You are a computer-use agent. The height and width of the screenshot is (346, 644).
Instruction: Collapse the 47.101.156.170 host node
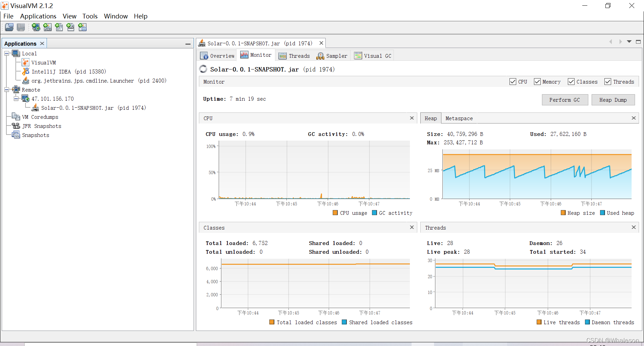[x=16, y=99]
